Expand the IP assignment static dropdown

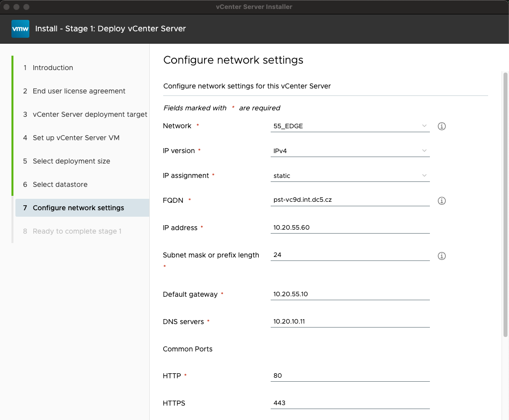point(350,176)
